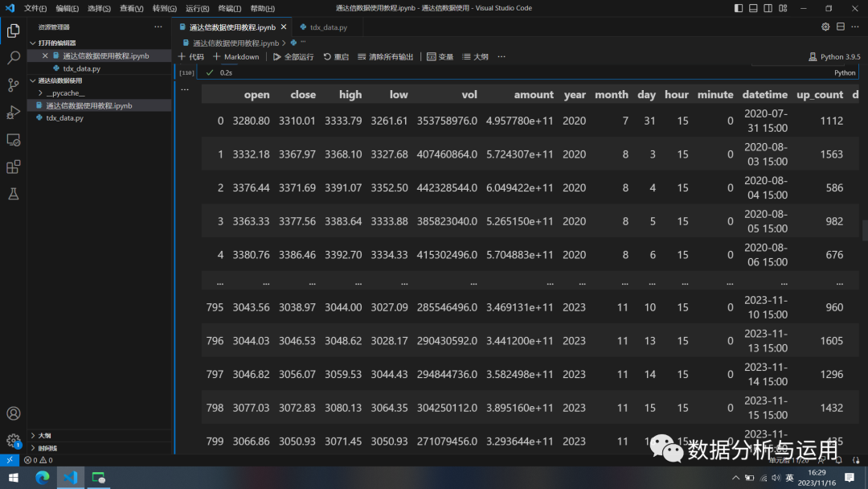Toggle the secondary sidebar visibility

click(x=768, y=7)
